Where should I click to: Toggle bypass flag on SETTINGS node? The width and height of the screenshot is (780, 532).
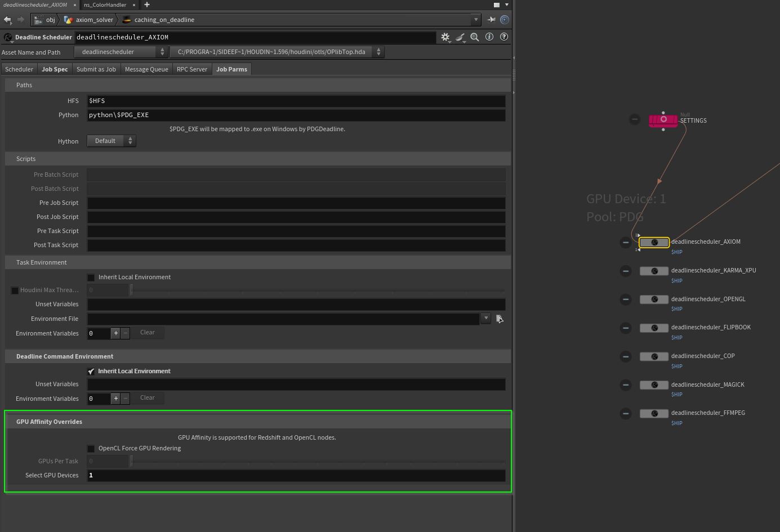point(635,119)
